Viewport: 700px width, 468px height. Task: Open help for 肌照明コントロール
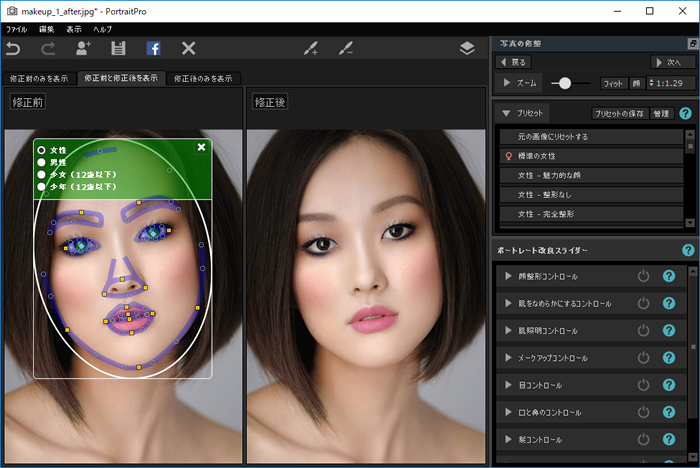(x=669, y=330)
